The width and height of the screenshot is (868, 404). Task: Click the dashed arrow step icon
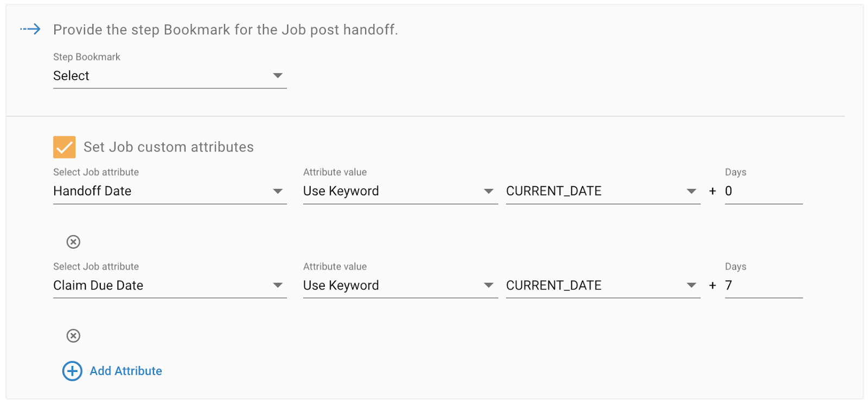(x=30, y=29)
